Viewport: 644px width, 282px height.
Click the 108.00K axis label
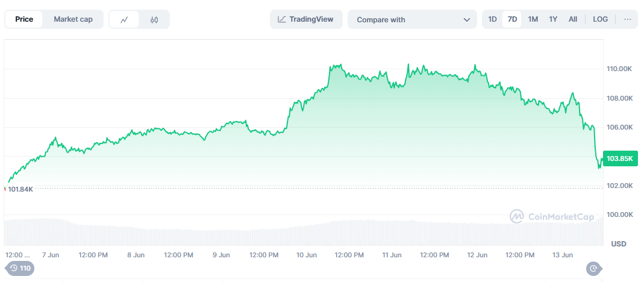(x=619, y=98)
